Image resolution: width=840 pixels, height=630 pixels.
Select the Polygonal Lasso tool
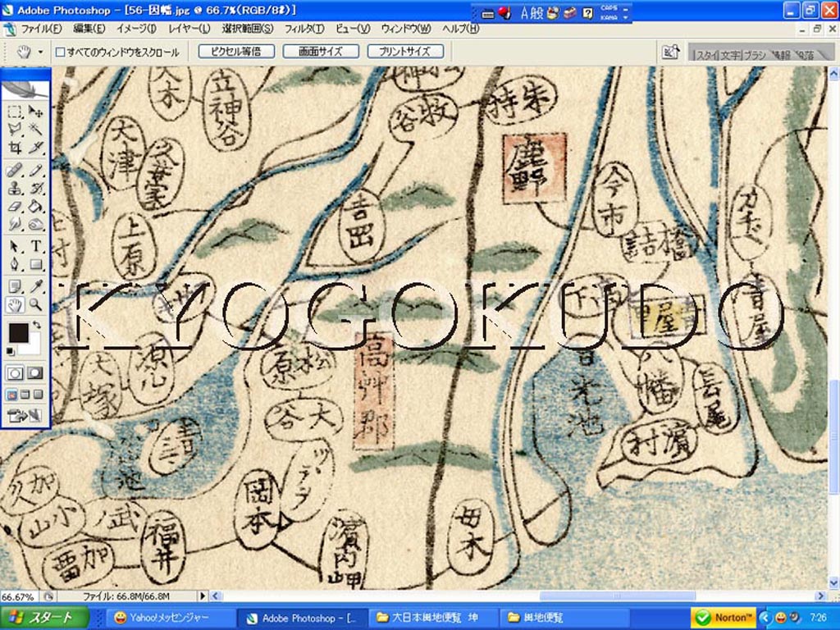coord(15,129)
